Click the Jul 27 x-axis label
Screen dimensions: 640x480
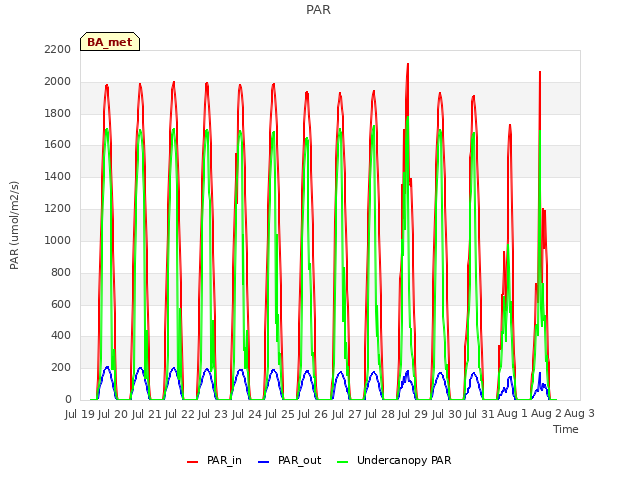click(x=347, y=414)
